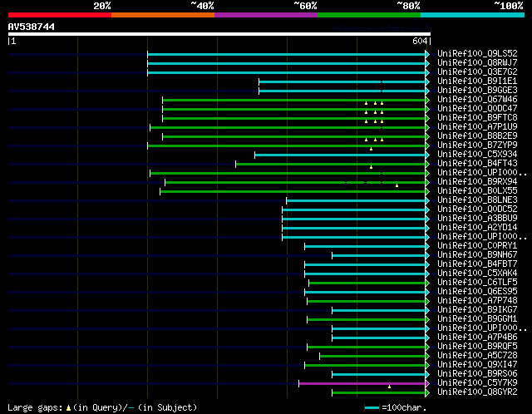
Task: Click the UniRef100_B9I1E1 label
Action: 477,81
